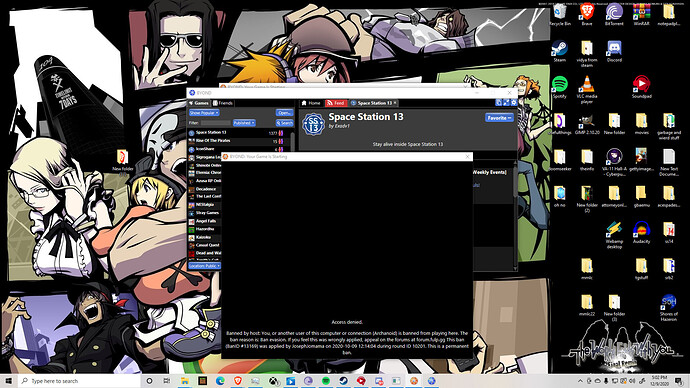Screen dimensions: 690x388
Task: Click the pager expand arrows icon
Action: pyautogui.click(x=506, y=102)
